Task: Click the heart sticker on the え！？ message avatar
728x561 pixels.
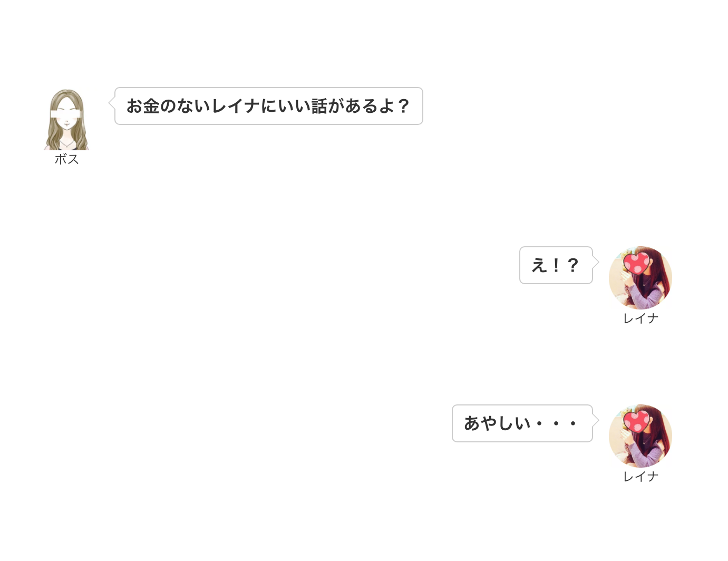Action: [636, 263]
